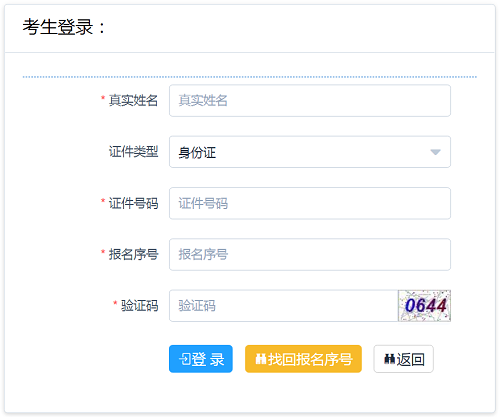
Task: Submit form with blue 登录 button
Action: click(201, 359)
